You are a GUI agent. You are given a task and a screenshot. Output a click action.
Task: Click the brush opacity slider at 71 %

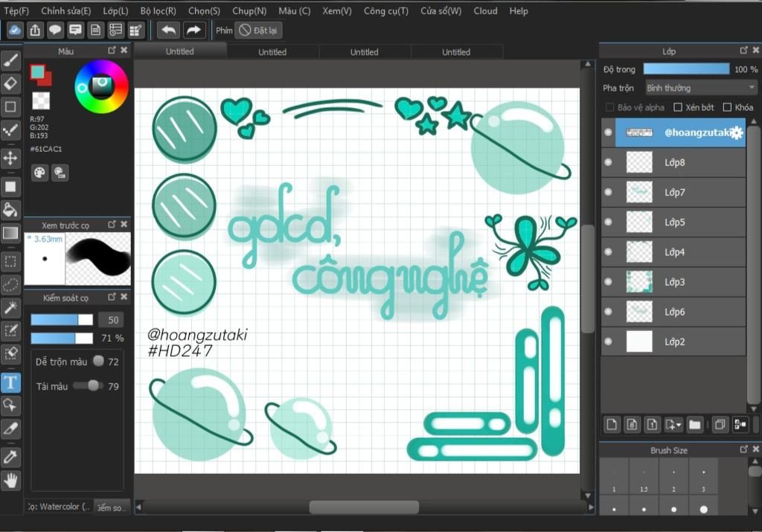(x=62, y=338)
